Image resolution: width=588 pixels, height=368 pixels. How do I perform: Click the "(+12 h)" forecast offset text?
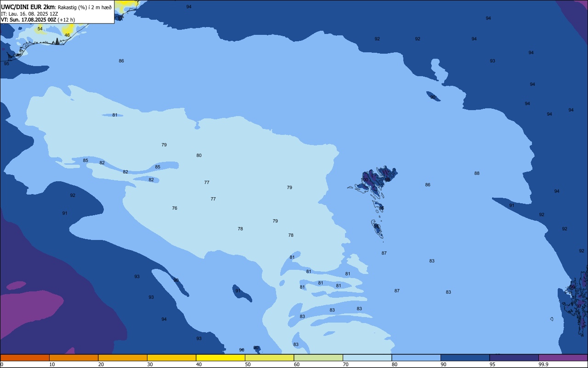[x=66, y=20]
